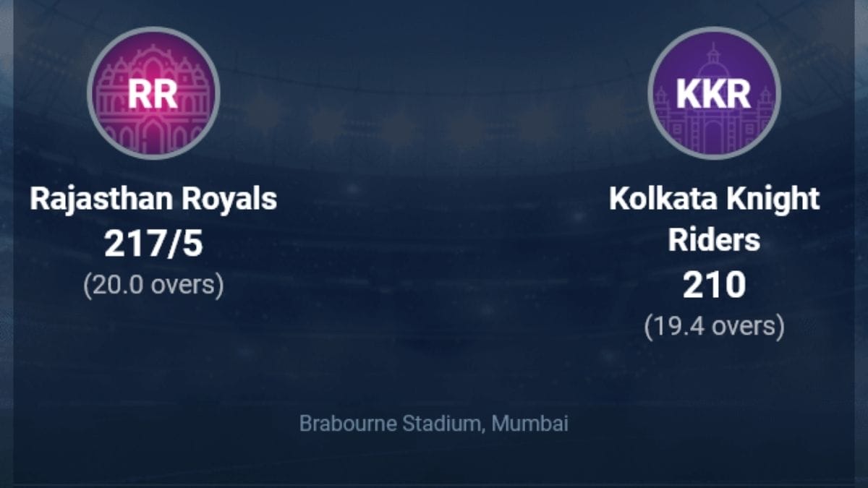Viewport: 868px width, 488px height.
Task: Select the (19.4 overs) label
Action: [714, 327]
